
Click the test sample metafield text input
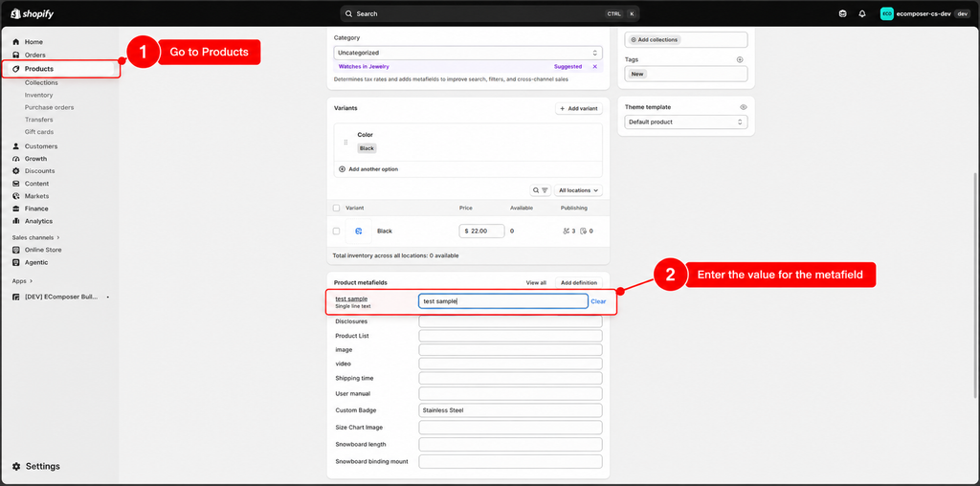coord(503,301)
